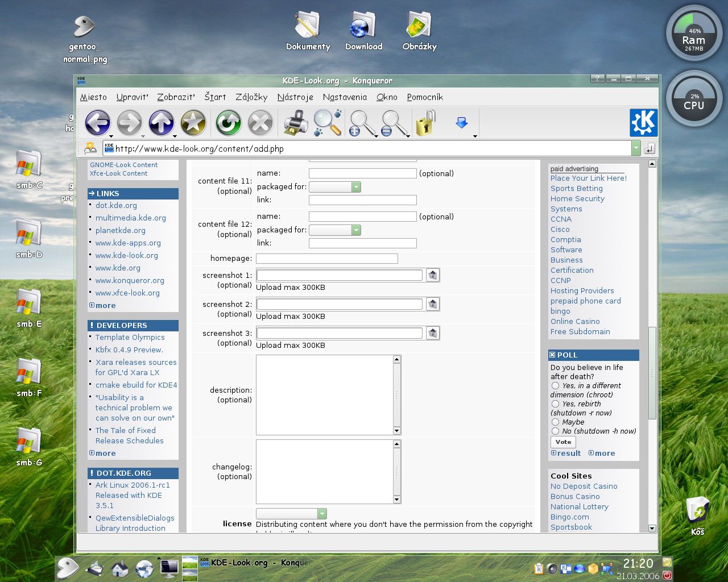Browse for screenshot 1 file icon

[x=433, y=275]
